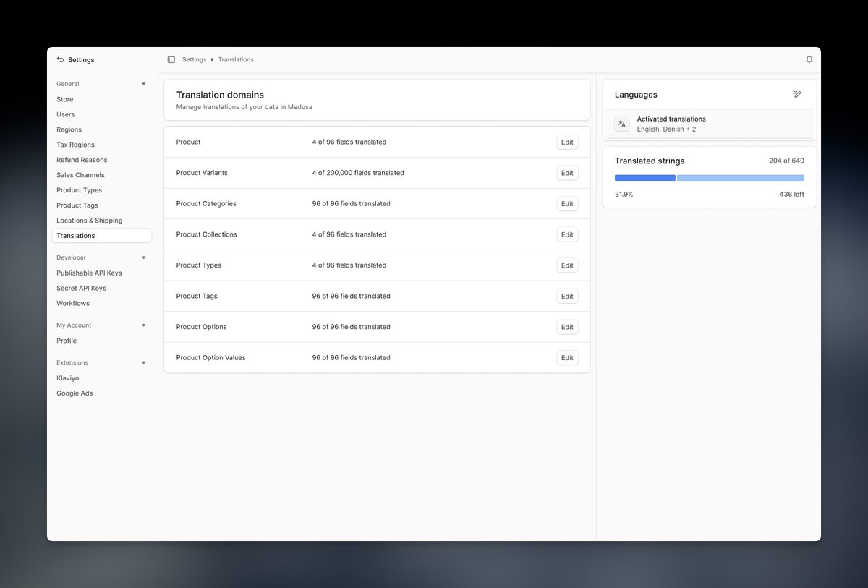Image resolution: width=868 pixels, height=588 pixels.
Task: Click the Settings header title in sidebar
Action: coord(81,60)
